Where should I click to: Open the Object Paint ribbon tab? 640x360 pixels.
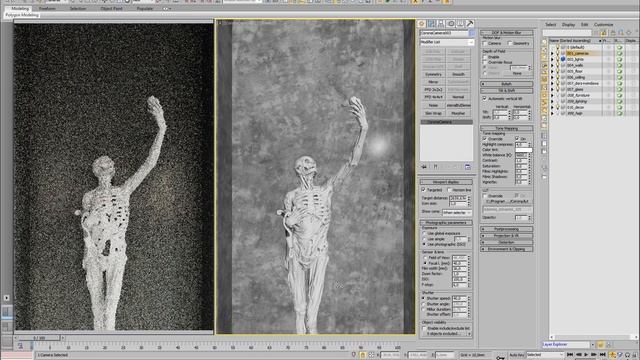(111, 9)
